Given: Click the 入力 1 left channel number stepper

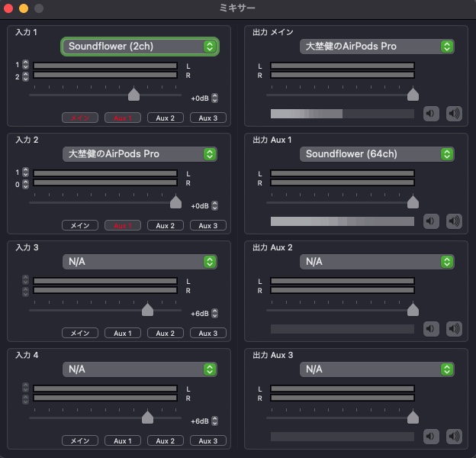Looking at the screenshot, I should (25, 66).
